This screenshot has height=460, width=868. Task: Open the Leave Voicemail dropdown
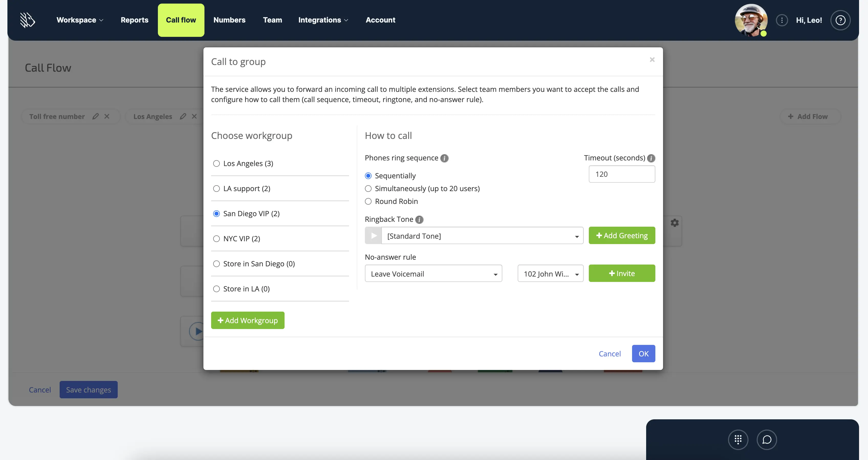433,274
